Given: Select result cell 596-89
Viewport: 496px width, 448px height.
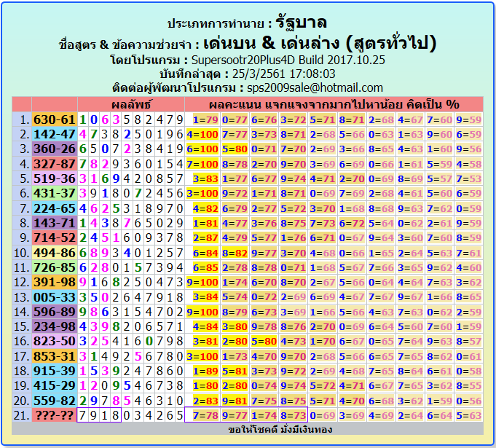Looking at the screenshot, I should tap(55, 312).
